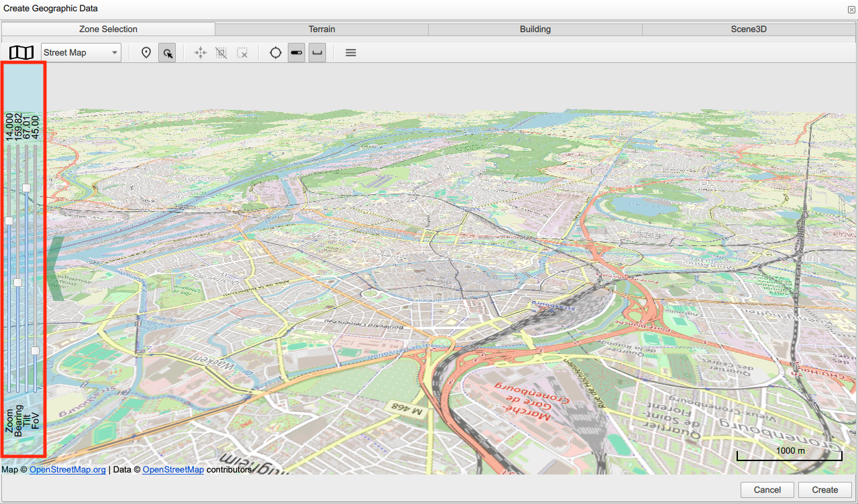Toggle the map sliders visibility button
Screen dimensions: 858x504
[x=297, y=52]
